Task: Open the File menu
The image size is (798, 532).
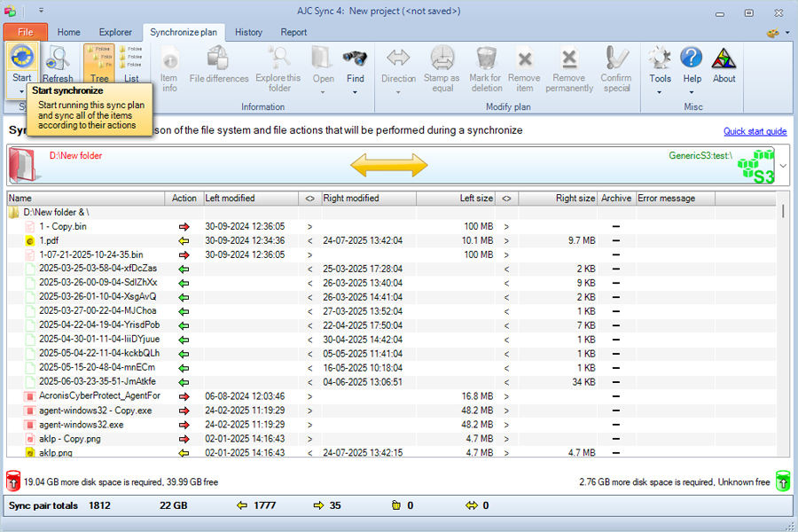Action: click(26, 32)
